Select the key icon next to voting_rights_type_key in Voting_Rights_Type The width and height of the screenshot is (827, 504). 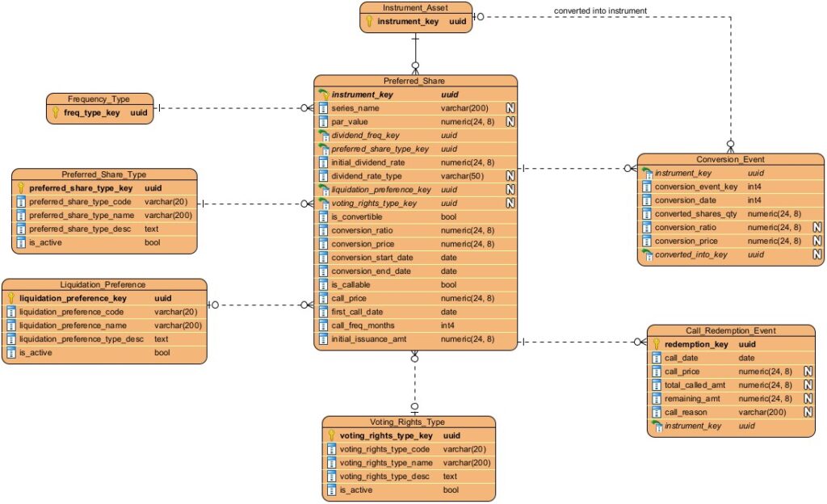[331, 435]
